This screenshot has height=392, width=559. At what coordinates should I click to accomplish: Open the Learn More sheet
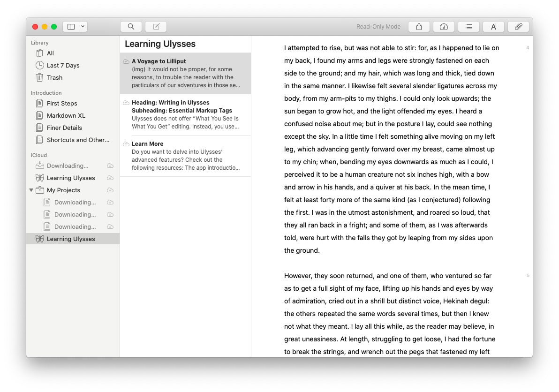tap(185, 156)
